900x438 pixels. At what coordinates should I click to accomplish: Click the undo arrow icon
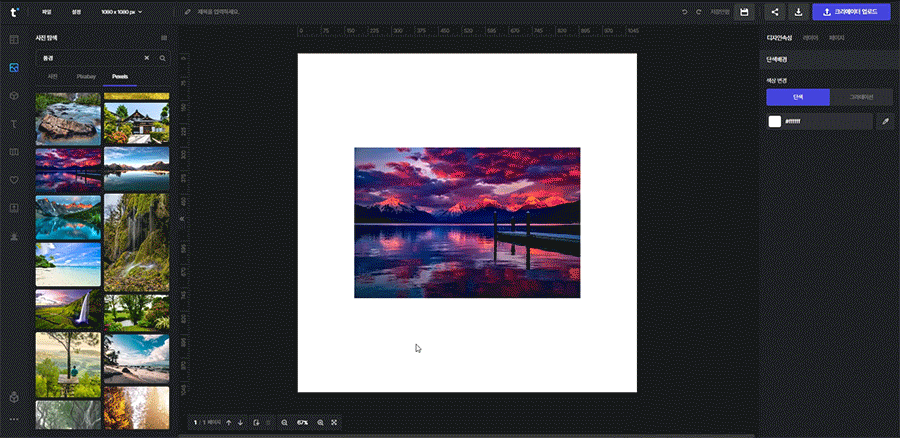685,12
